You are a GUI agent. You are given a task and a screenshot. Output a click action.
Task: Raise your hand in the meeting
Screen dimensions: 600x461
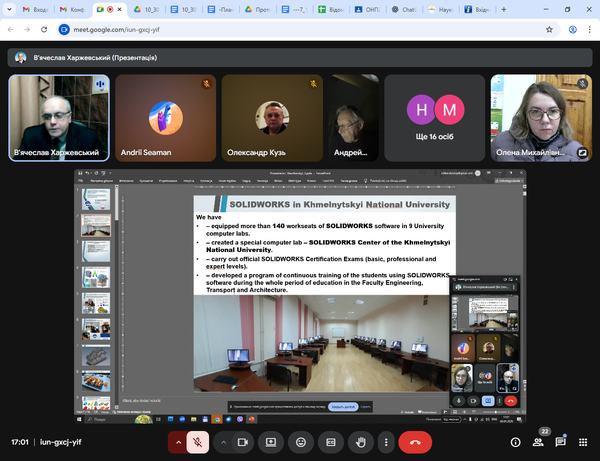tap(361, 441)
